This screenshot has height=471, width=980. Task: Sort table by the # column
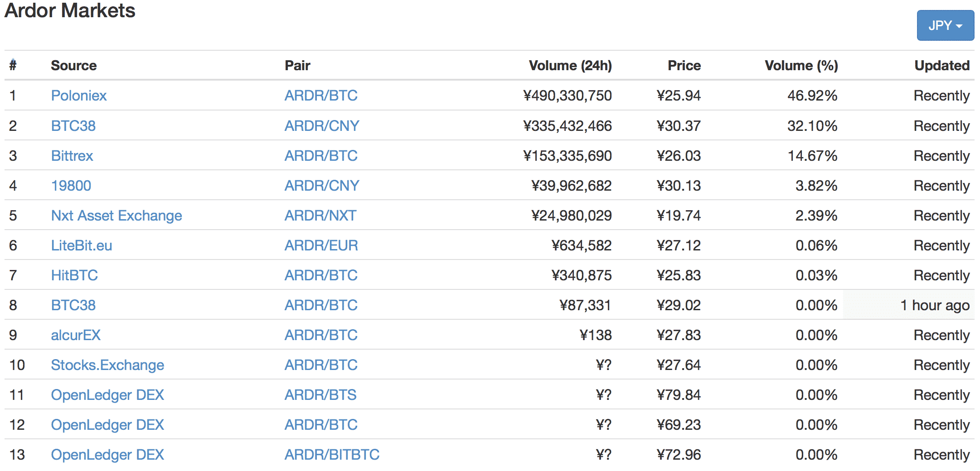pyautogui.click(x=13, y=65)
